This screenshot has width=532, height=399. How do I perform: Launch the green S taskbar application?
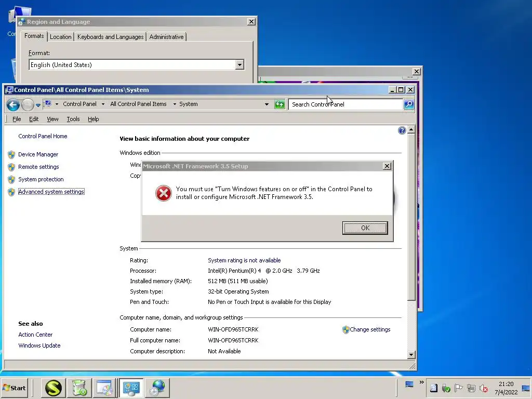[54, 388]
